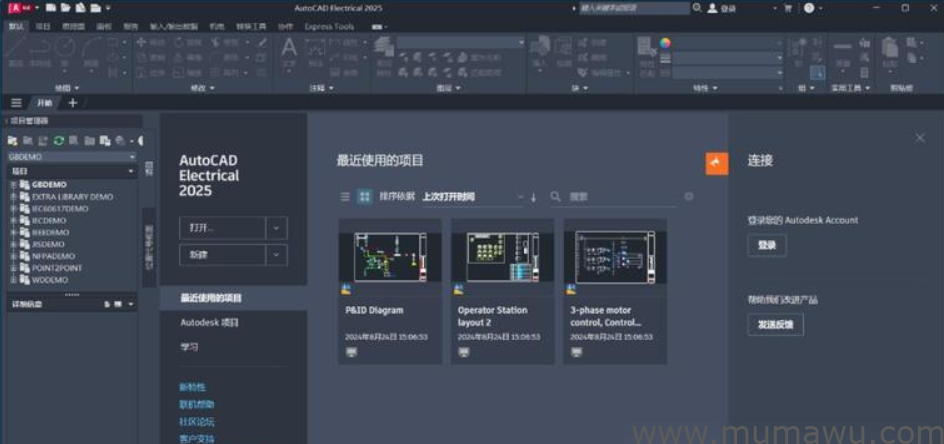
Task: Open the 项目 dropdown above project tree
Action: pyautogui.click(x=72, y=172)
